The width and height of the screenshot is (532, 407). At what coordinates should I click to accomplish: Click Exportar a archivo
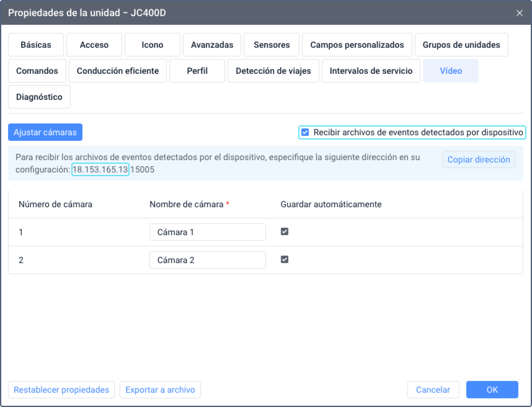pos(160,390)
